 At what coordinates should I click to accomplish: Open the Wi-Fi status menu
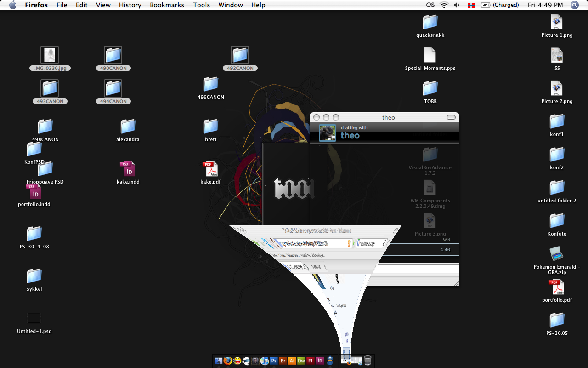pos(444,5)
